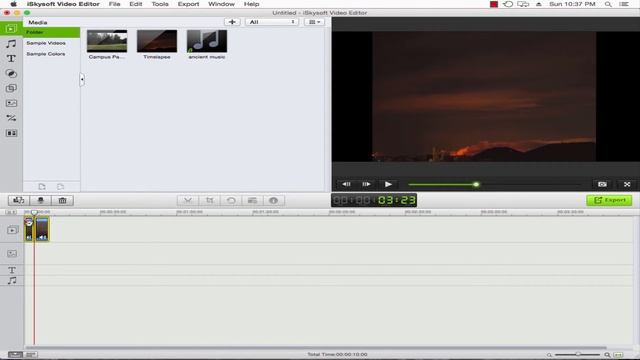Take a snapshot with camera icon

(x=602, y=184)
